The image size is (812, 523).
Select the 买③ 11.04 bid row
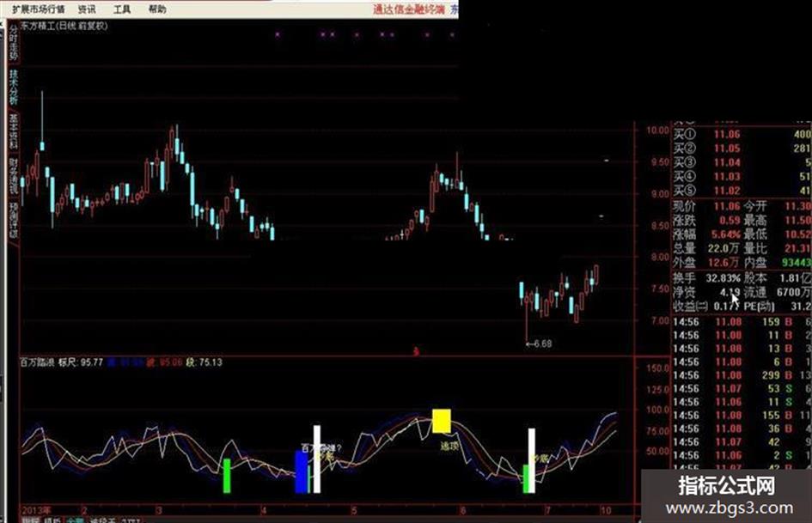pos(742,162)
